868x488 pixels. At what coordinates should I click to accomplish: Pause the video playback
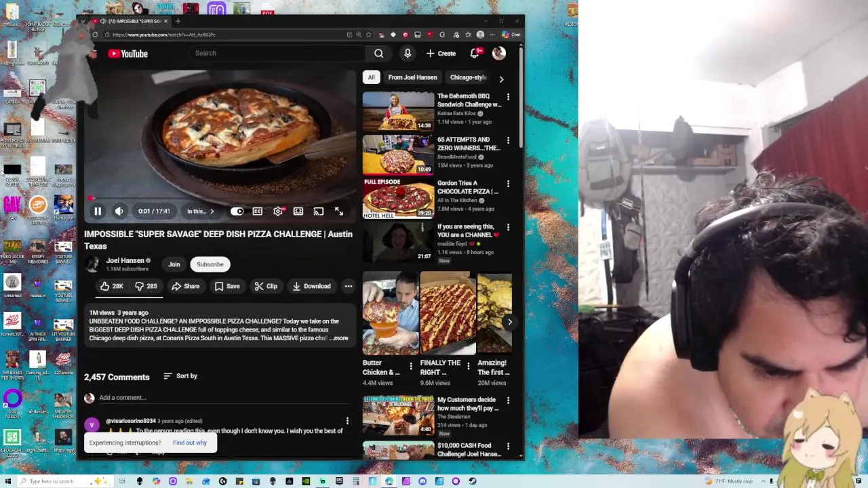(98, 211)
